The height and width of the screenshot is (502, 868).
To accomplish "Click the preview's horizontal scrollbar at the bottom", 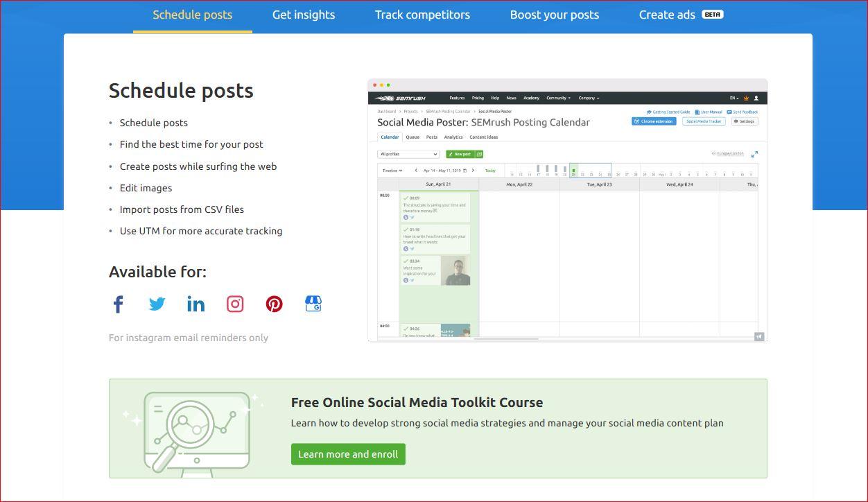I will (506, 339).
